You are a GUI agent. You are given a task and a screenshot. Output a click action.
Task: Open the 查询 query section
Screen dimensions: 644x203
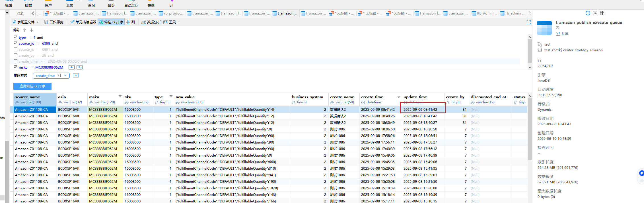click(x=91, y=4)
